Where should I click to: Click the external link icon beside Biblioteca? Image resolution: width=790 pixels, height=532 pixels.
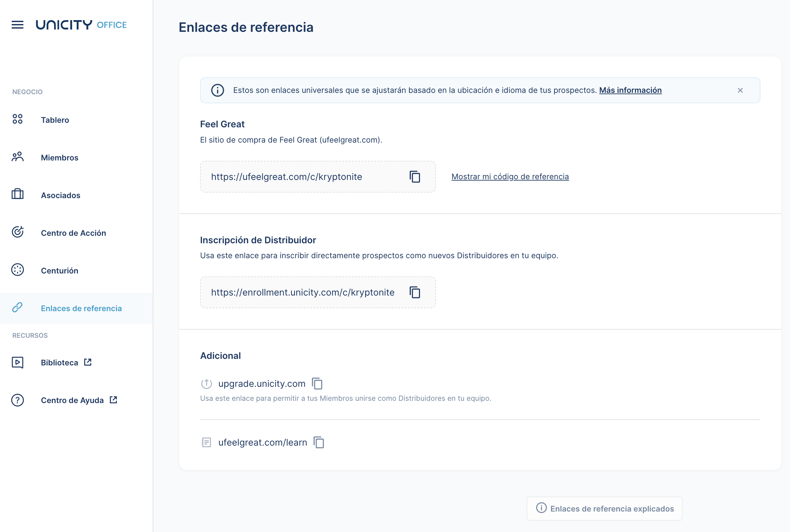[88, 362]
